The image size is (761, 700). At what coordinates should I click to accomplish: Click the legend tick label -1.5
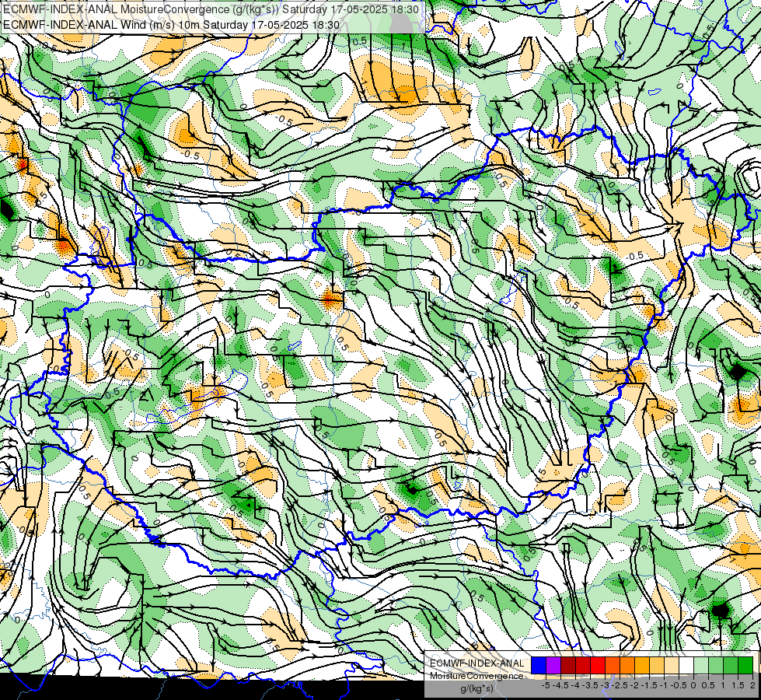coord(649,685)
